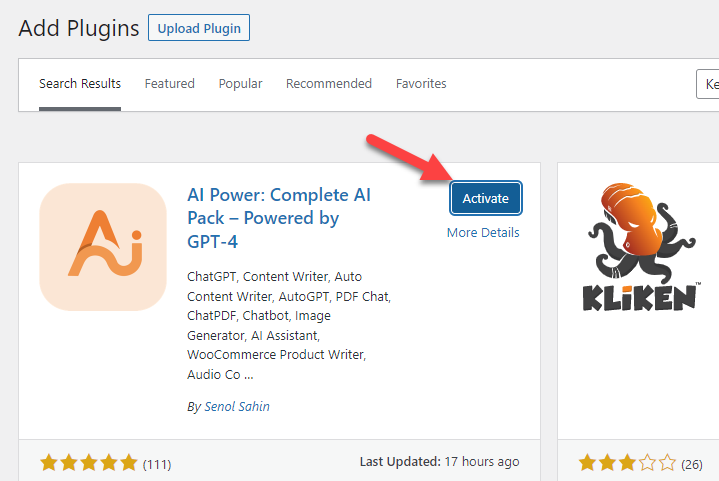This screenshot has height=481, width=719.
Task: Open More Details for AI Power
Action: click(483, 232)
